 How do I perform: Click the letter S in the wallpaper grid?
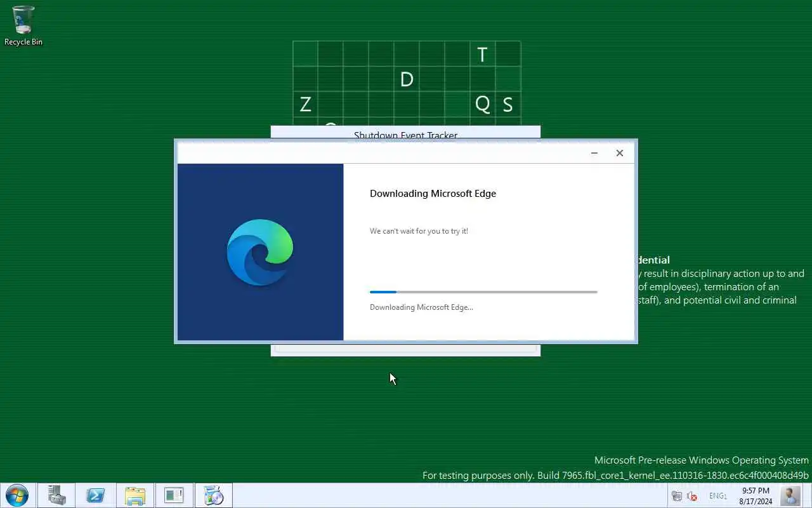pyautogui.click(x=507, y=104)
